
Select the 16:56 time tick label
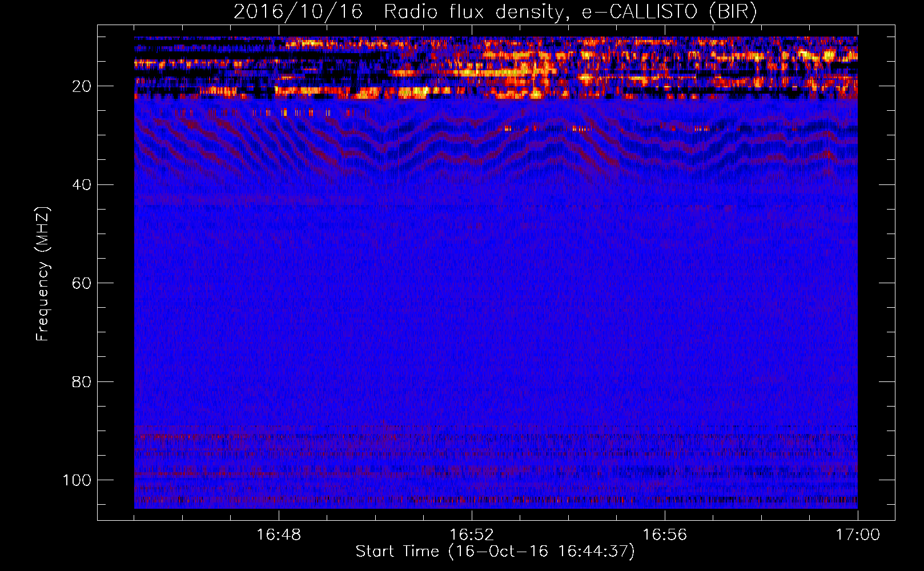pos(665,535)
